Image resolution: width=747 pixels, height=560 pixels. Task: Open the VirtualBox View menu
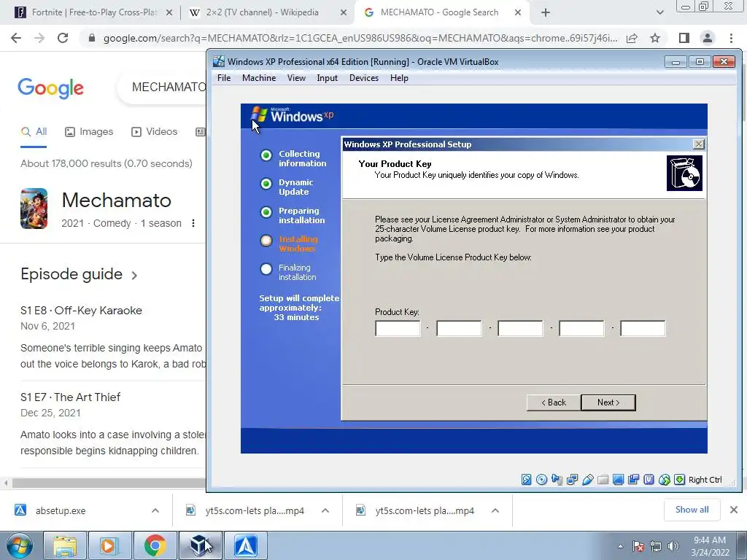[x=296, y=78]
